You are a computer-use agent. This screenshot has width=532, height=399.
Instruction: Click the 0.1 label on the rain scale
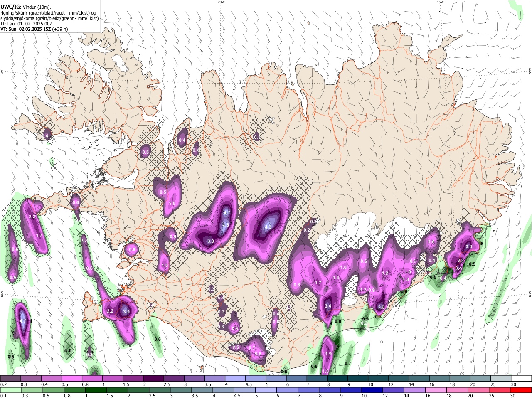click(x=4, y=396)
